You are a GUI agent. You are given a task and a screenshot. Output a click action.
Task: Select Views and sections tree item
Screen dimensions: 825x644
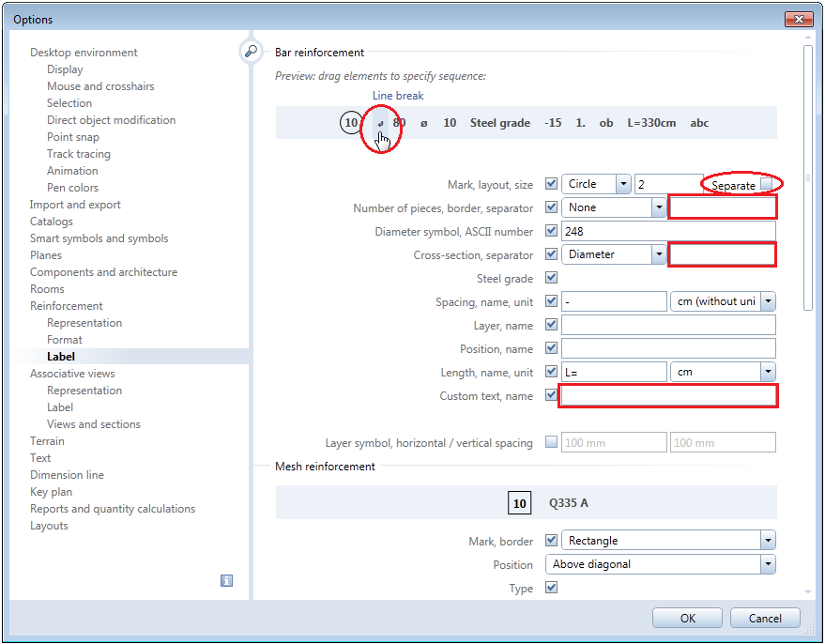[94, 424]
